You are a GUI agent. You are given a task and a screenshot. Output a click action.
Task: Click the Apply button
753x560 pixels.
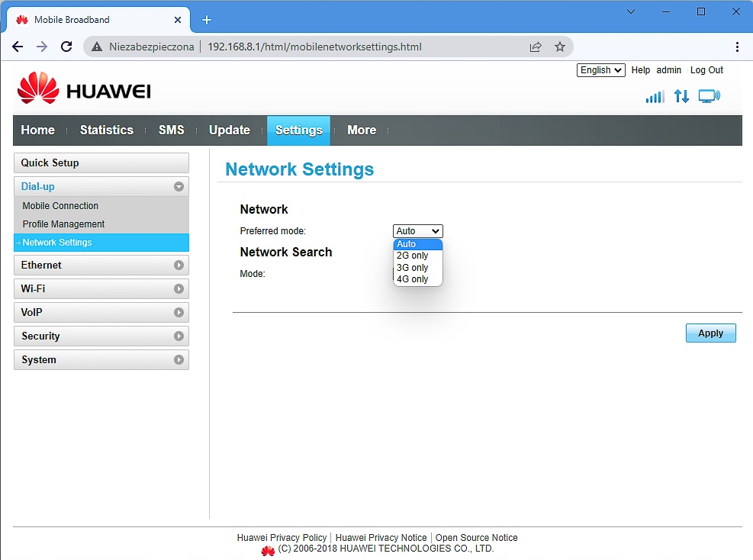coord(710,333)
